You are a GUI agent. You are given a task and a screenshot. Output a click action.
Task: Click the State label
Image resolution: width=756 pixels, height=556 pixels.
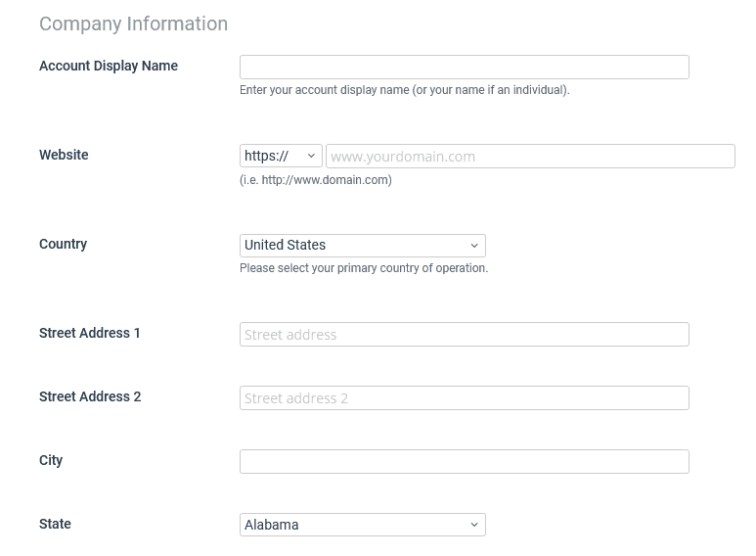point(55,524)
